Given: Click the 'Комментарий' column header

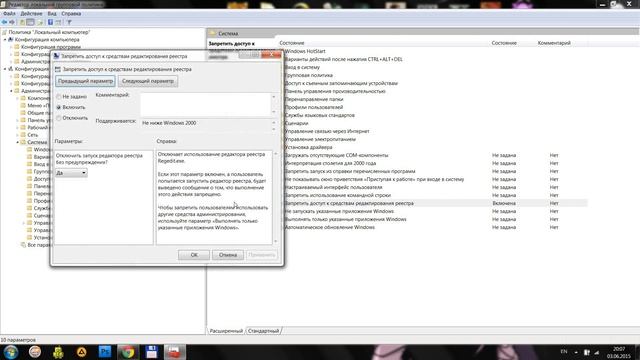Looking at the screenshot, I should coord(554,43).
